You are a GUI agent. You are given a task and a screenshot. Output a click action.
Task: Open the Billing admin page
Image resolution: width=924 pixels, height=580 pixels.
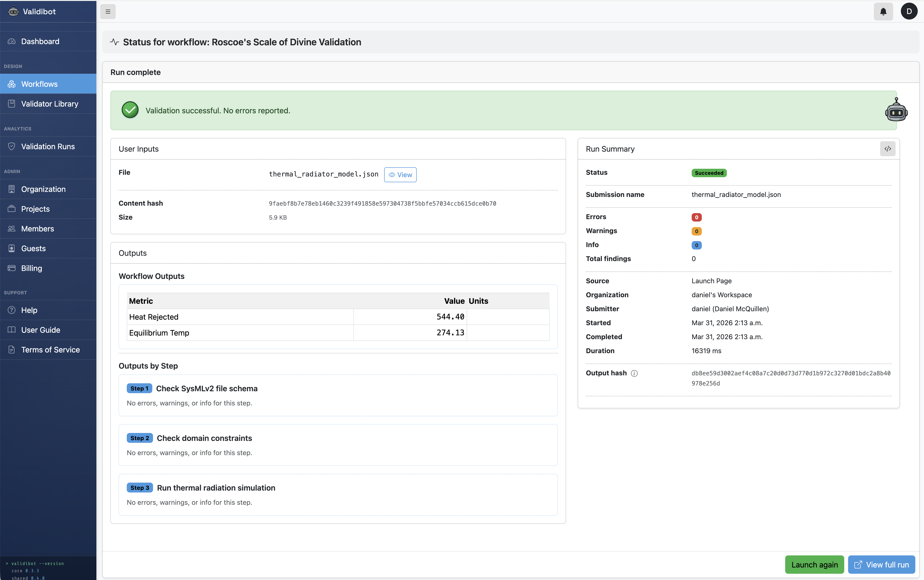[x=31, y=268]
